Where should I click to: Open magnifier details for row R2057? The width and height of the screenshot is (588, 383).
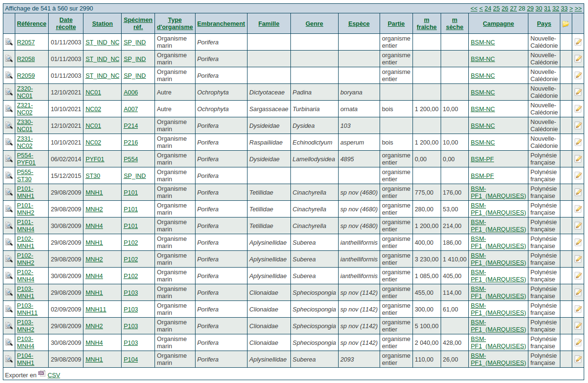(9, 42)
